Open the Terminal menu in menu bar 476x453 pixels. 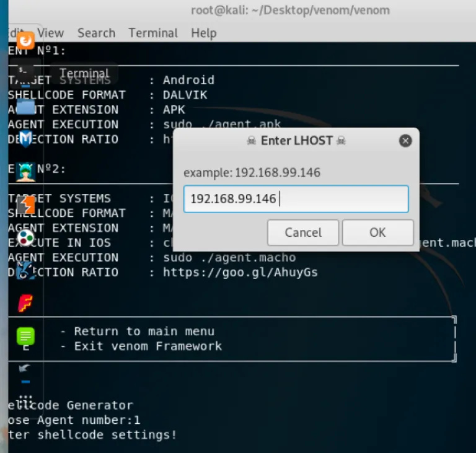tap(153, 33)
